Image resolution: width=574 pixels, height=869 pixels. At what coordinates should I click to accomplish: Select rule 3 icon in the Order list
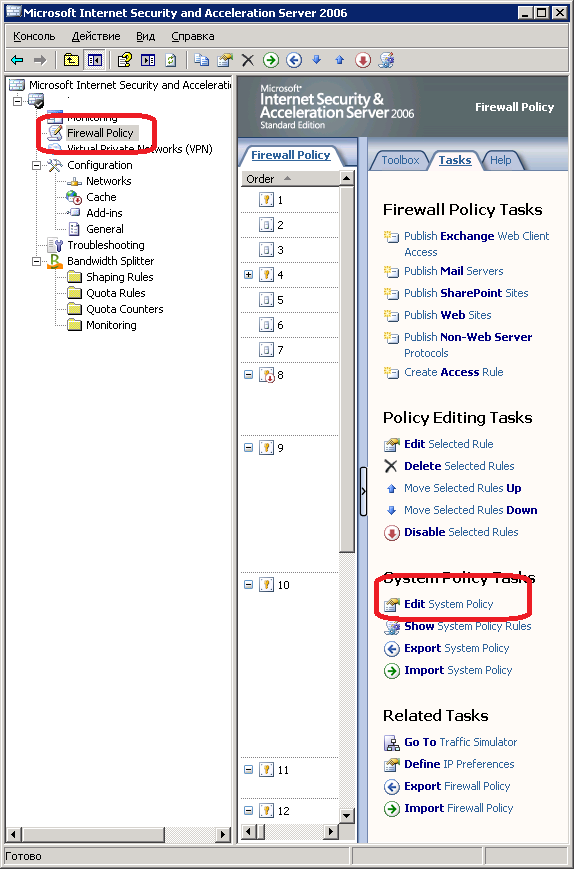tap(266, 250)
